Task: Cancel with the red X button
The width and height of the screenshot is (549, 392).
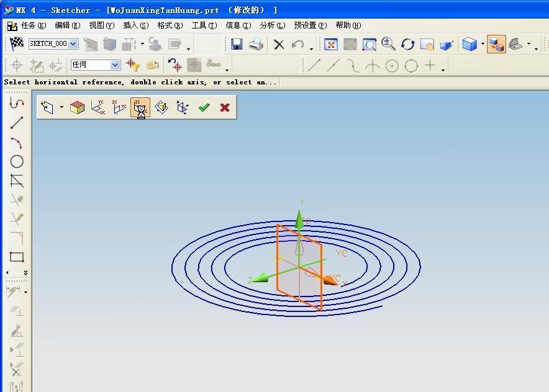Action: (x=225, y=107)
